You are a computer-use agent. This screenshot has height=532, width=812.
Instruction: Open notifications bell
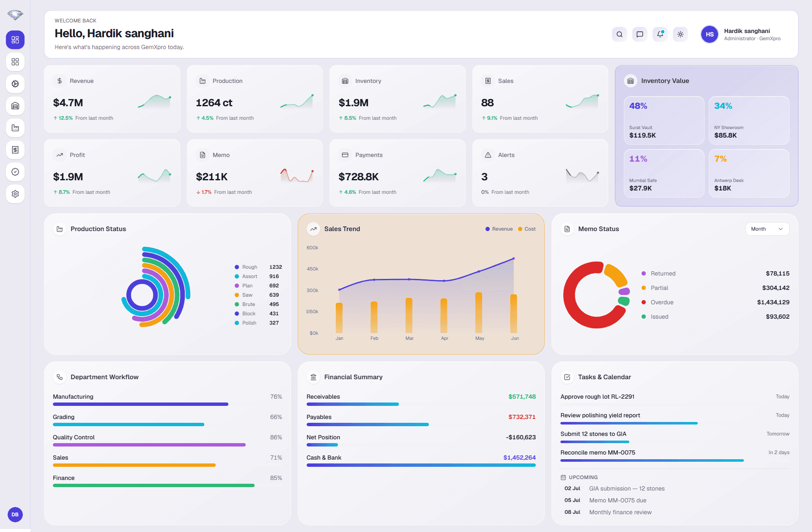tap(660, 34)
